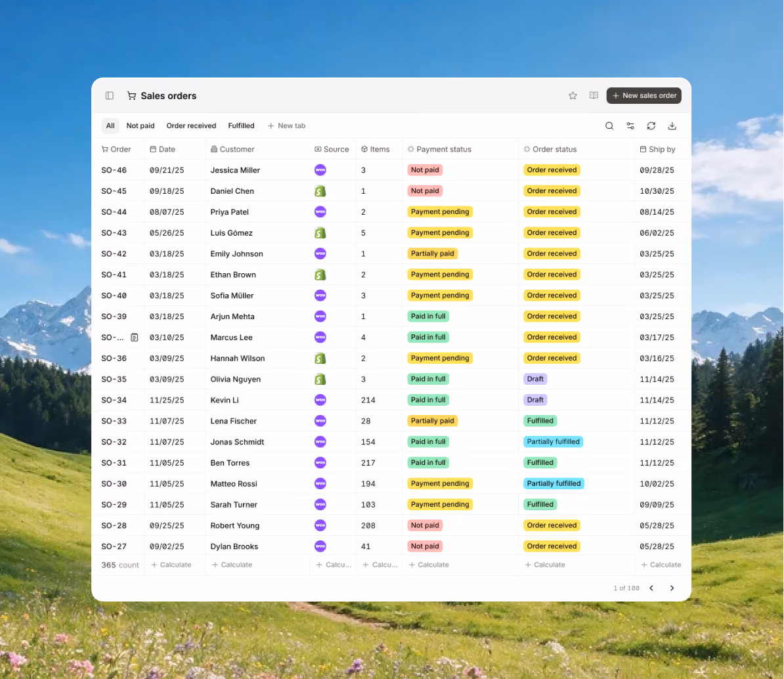
Task: Add Calculate under the Customer column
Action: point(232,565)
